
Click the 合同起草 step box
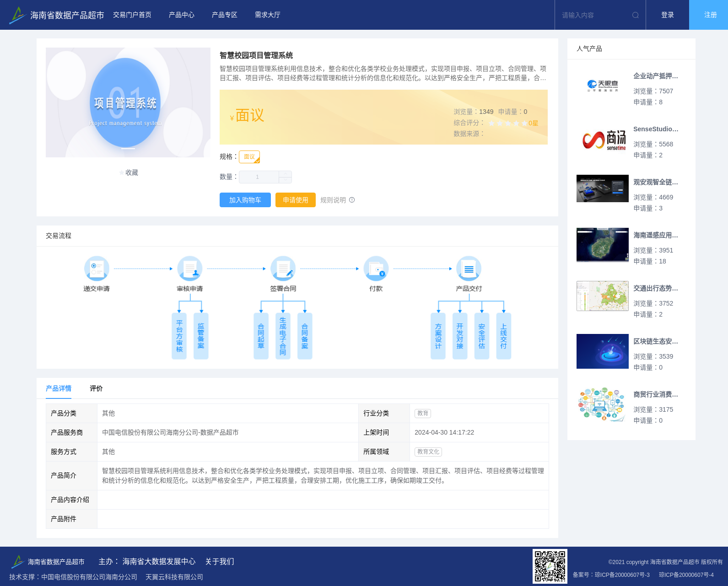click(261, 336)
